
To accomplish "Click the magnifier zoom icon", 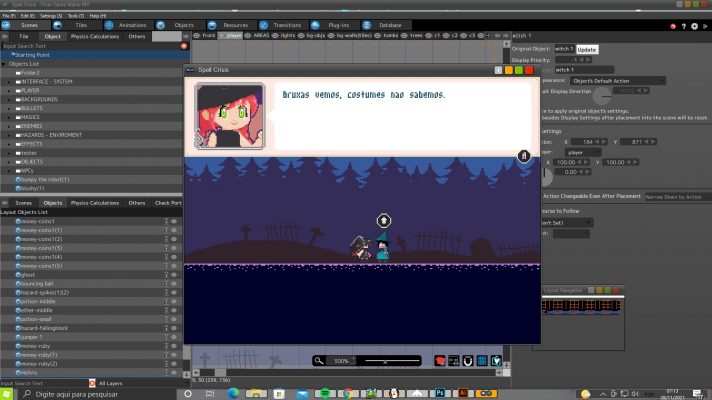I will [x=319, y=361].
